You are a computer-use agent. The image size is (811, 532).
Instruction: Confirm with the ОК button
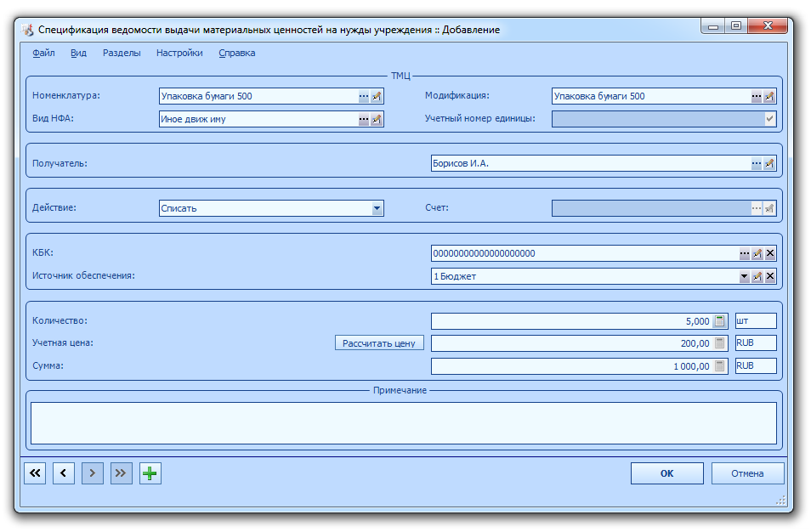coord(666,473)
